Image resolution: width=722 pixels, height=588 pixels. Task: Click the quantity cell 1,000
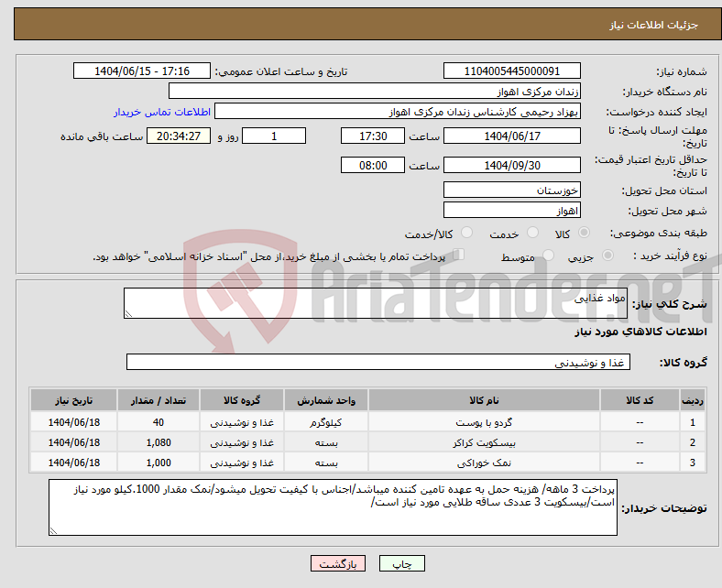coord(159,463)
